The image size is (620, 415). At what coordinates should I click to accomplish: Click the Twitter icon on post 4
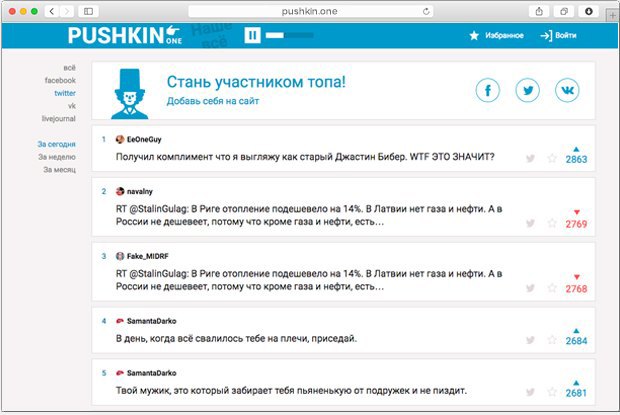point(530,340)
